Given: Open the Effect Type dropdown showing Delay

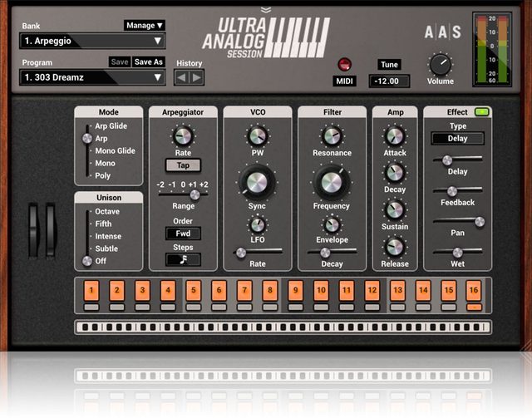Looking at the screenshot, I should click(457, 139).
